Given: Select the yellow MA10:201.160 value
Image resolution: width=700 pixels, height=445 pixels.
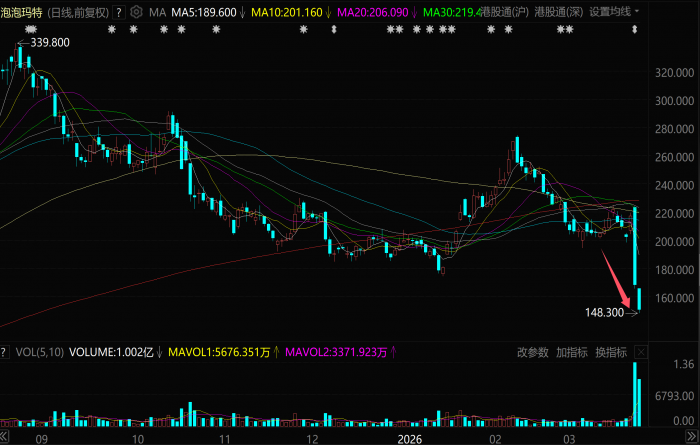Looking at the screenshot, I should point(287,12).
